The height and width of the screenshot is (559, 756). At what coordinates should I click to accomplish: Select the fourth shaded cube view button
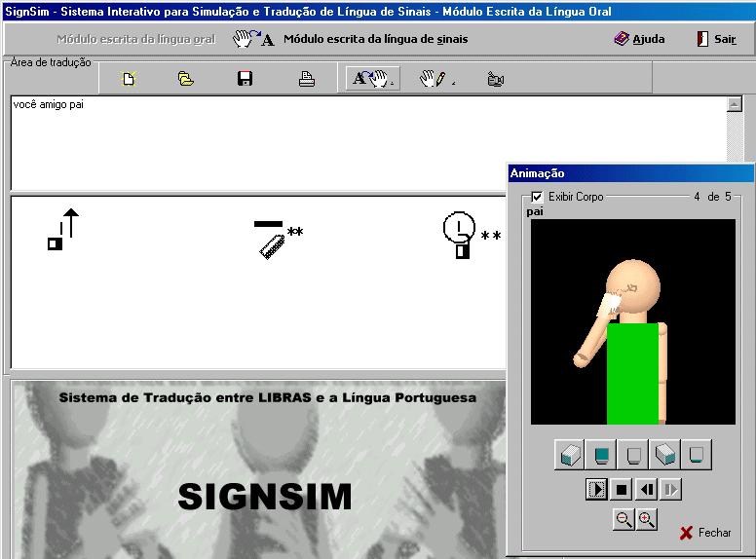(x=664, y=454)
